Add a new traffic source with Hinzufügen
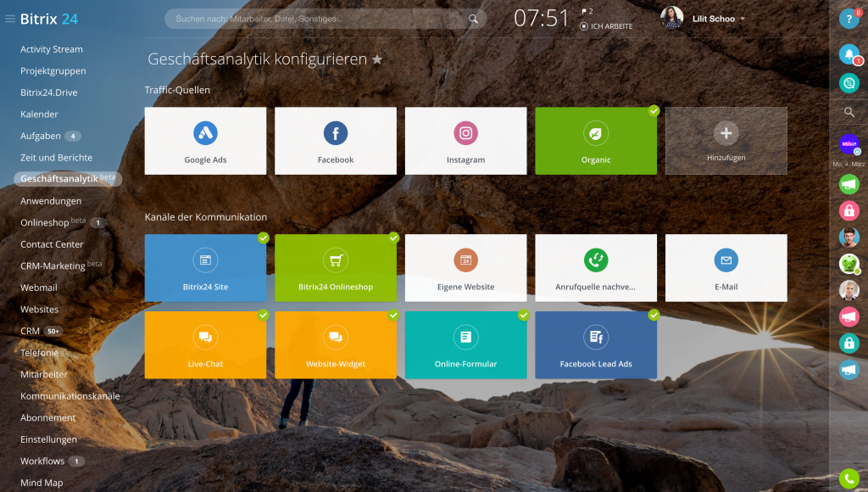The image size is (868, 492). pyautogui.click(x=726, y=141)
